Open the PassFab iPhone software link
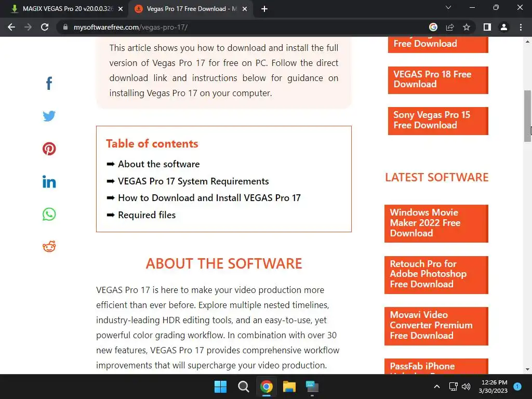 click(x=436, y=366)
